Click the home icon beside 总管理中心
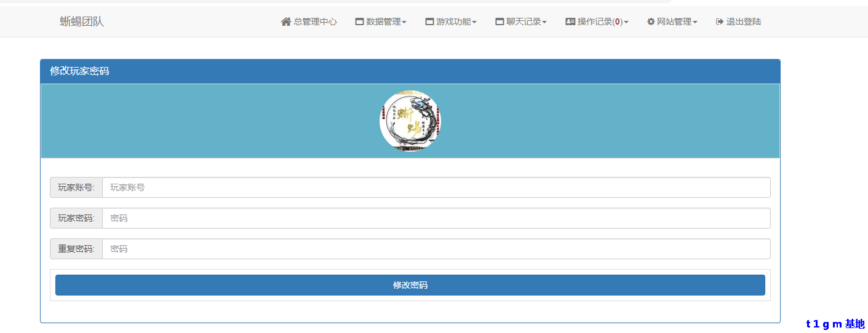 coord(286,22)
